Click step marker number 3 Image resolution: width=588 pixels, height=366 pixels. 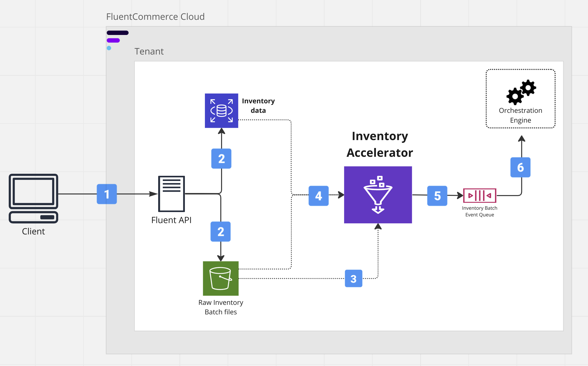tap(353, 278)
